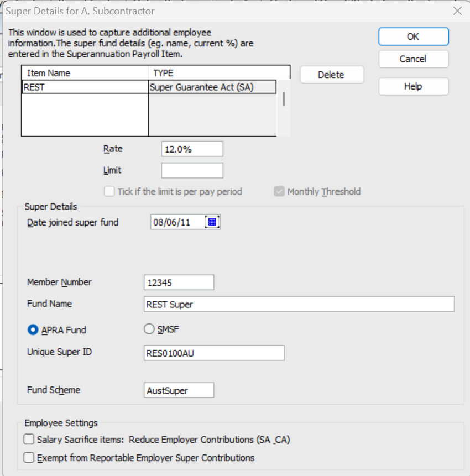Click the Cancel button
The width and height of the screenshot is (470, 476).
click(413, 59)
